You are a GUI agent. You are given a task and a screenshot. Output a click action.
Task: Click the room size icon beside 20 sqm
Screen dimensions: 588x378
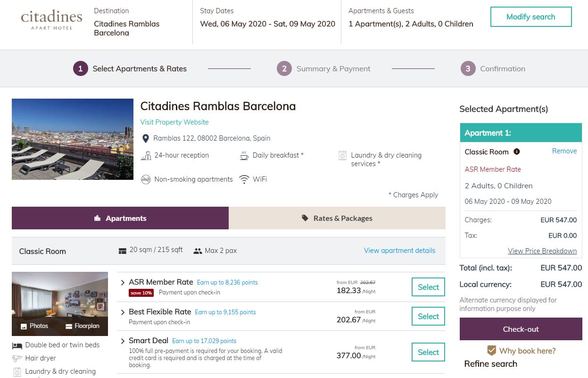123,251
